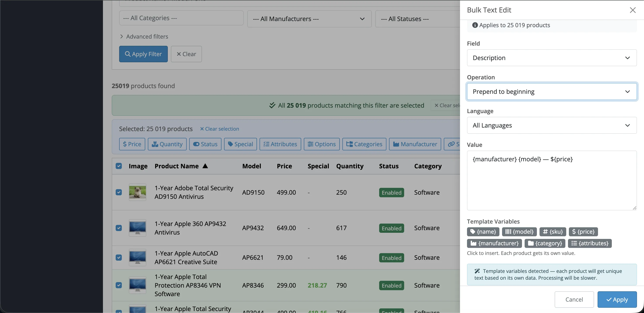The width and height of the screenshot is (644, 313).
Task: Uncheck the 1-Year Adobe Total Security row
Action: pyautogui.click(x=119, y=192)
